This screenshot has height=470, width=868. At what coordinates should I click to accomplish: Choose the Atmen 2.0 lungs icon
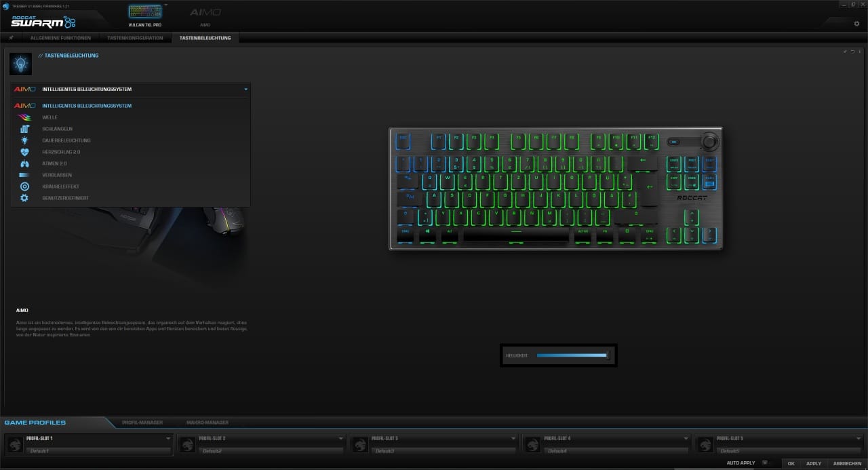tap(24, 163)
